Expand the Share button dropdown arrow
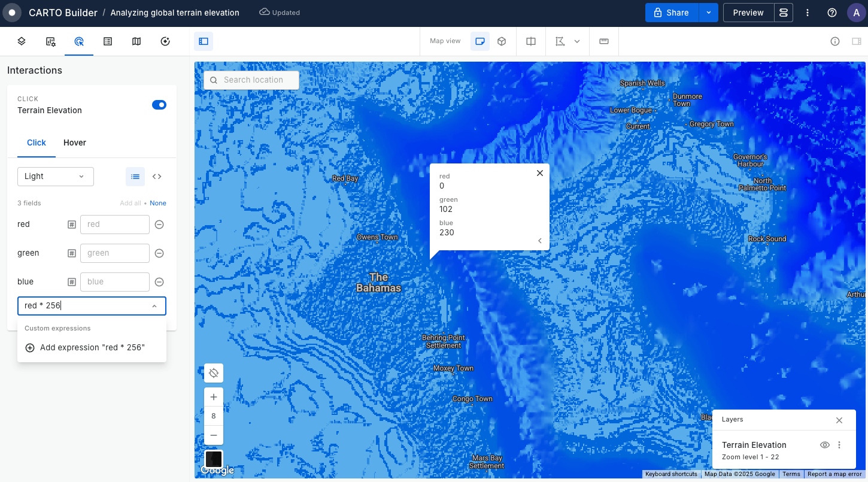This screenshot has height=482, width=868. (x=709, y=13)
